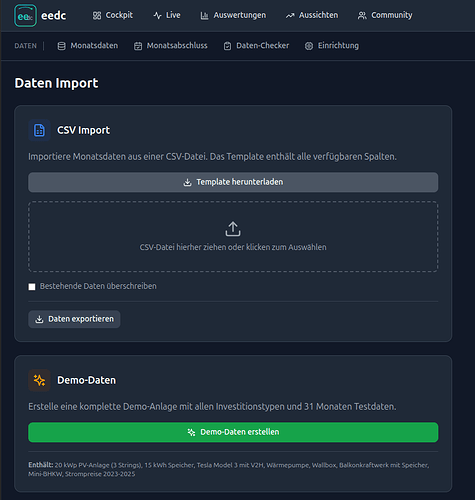This screenshot has width=475, height=500.
Task: Click the Monatsdaten database icon
Action: pos(61,46)
